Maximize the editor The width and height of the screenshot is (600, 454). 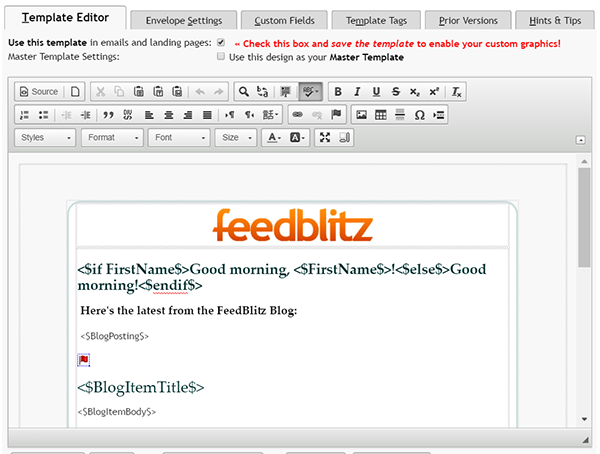[325, 138]
